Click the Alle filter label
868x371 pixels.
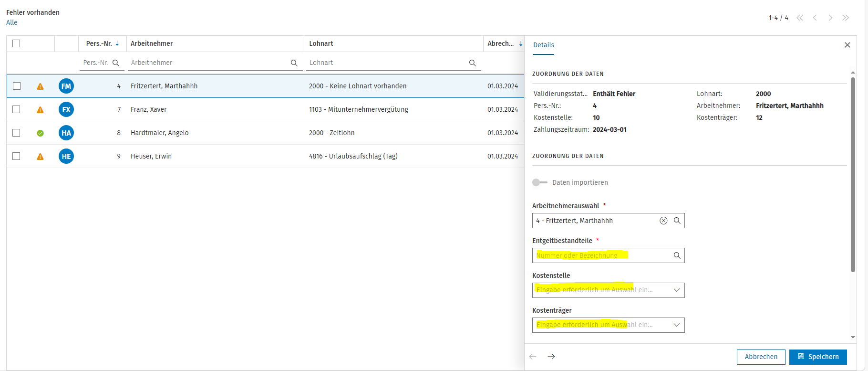(x=12, y=22)
